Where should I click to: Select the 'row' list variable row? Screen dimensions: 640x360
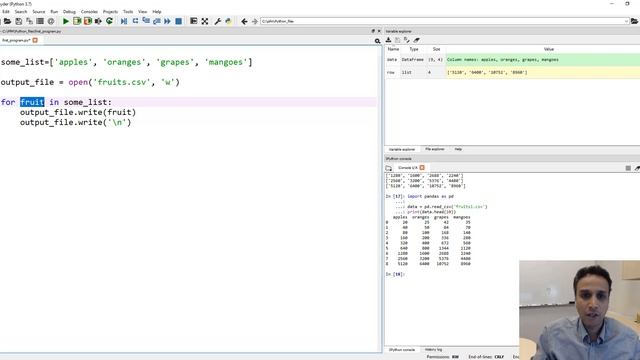[x=513, y=72]
